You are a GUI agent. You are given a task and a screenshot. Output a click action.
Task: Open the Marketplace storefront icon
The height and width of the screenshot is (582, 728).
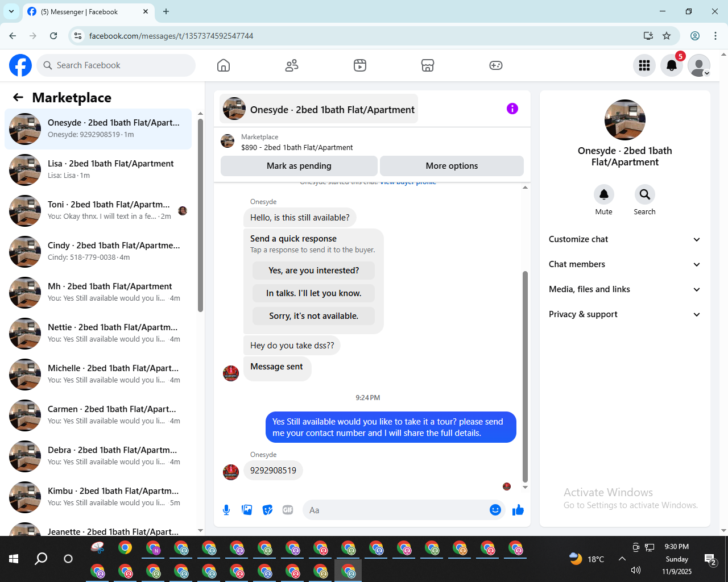click(x=428, y=65)
